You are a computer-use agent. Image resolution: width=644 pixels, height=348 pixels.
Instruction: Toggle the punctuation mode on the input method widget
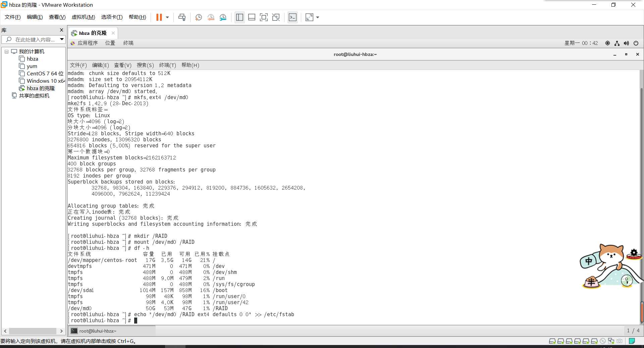coord(627,281)
